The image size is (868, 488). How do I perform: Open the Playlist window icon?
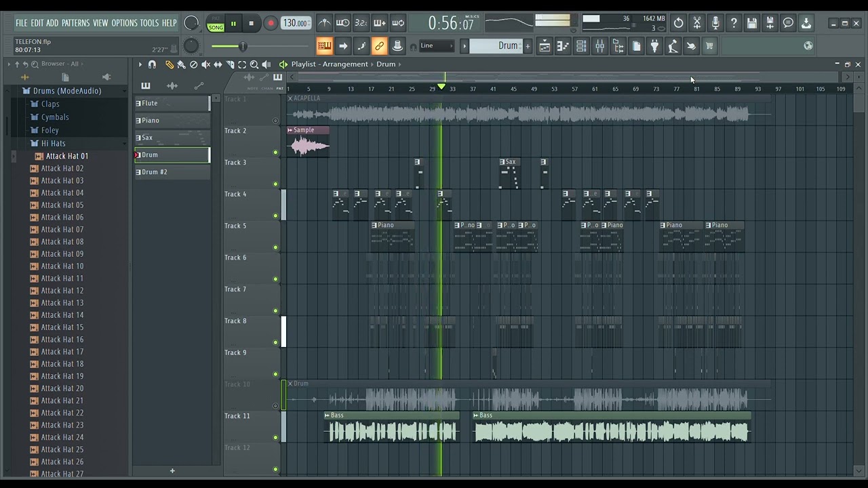[545, 46]
